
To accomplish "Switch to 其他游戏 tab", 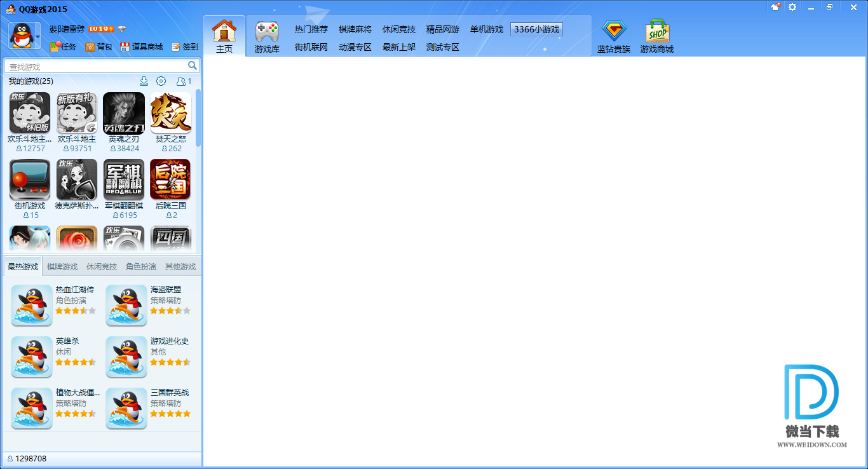I will coord(180,266).
